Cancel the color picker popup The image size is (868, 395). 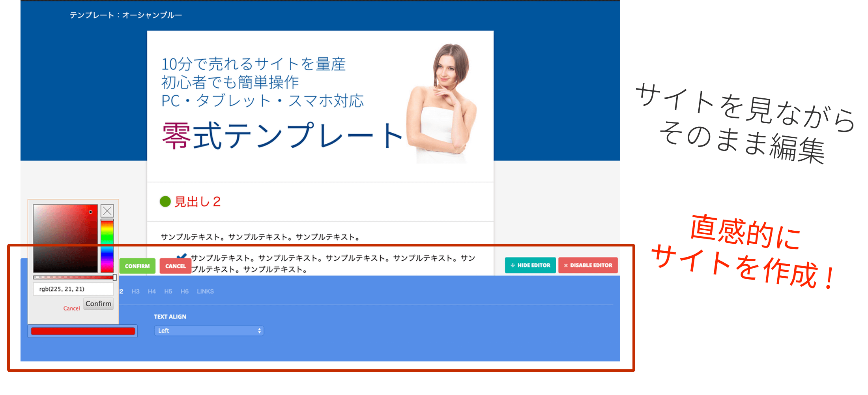(x=71, y=308)
